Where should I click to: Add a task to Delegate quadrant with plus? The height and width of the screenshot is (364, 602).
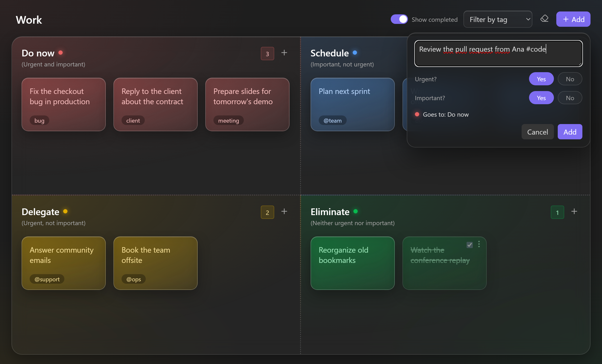pyautogui.click(x=284, y=212)
